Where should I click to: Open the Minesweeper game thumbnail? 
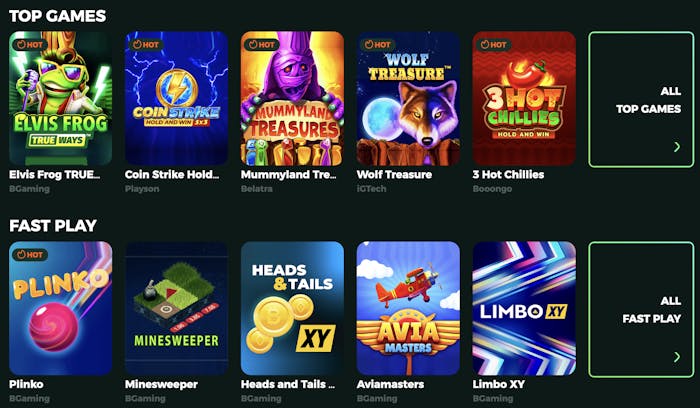pos(176,308)
